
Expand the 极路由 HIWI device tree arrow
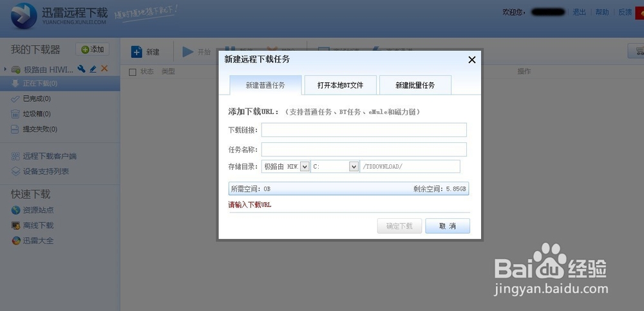click(5, 69)
